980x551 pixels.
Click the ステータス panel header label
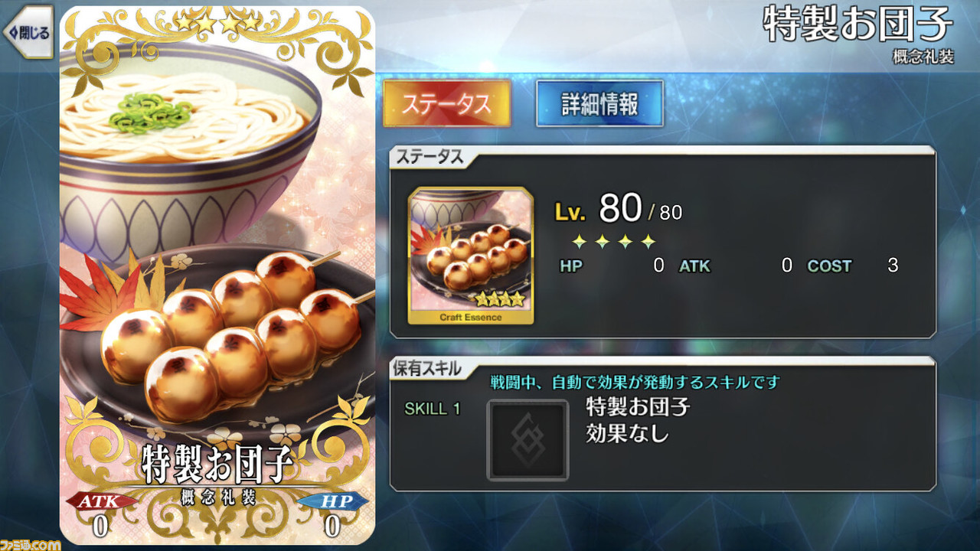pyautogui.click(x=428, y=157)
